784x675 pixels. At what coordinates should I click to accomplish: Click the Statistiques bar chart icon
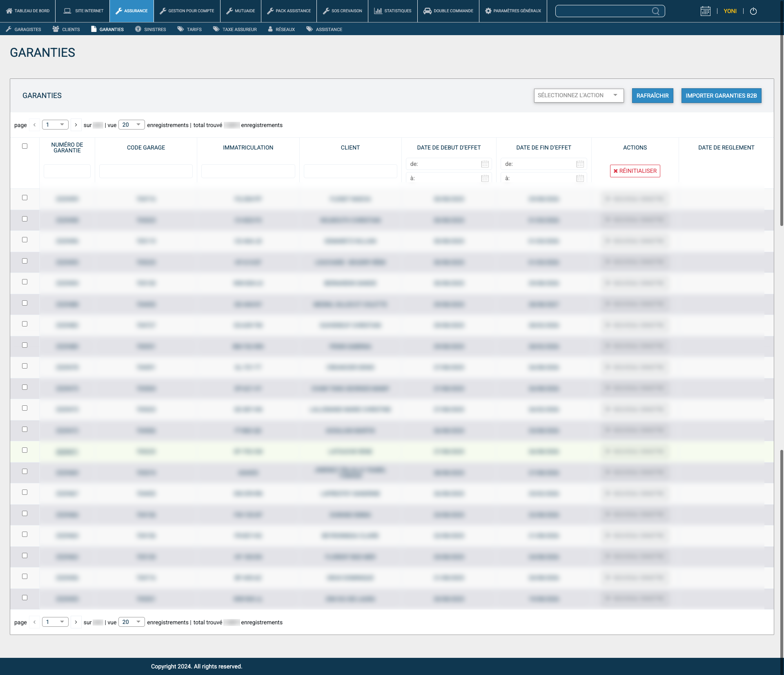pos(378,11)
